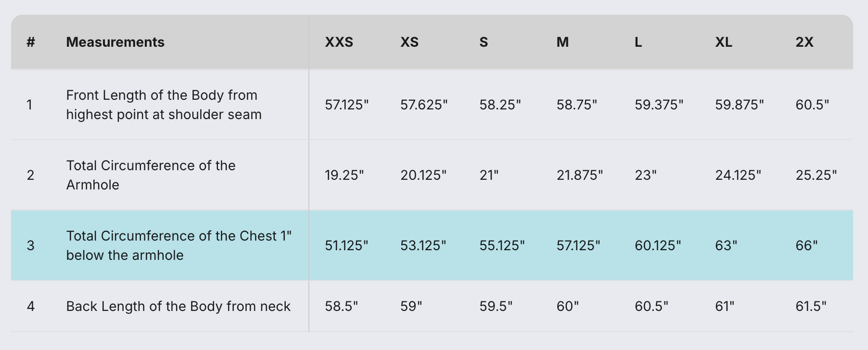This screenshot has width=868, height=350.
Task: Select the 2X size column header
Action: click(x=804, y=42)
